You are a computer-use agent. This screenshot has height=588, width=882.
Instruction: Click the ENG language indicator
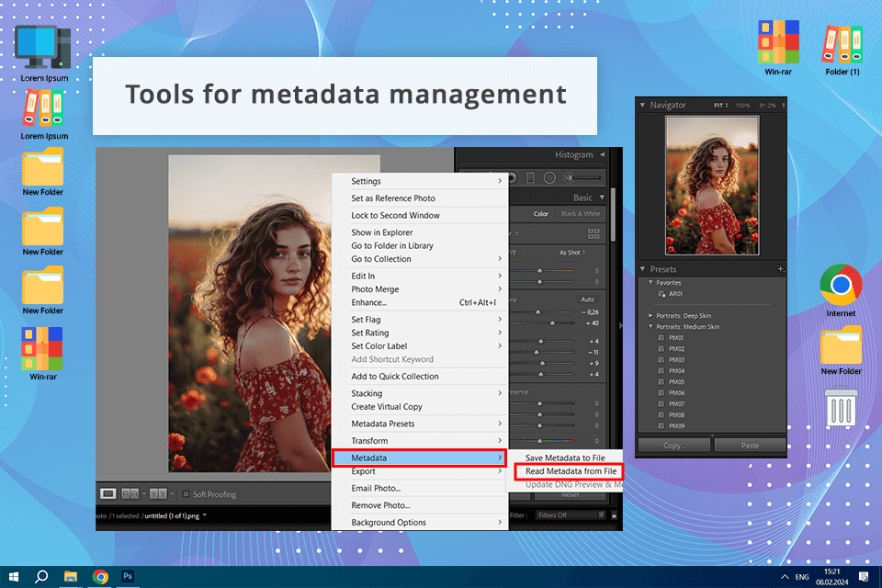tap(802, 577)
